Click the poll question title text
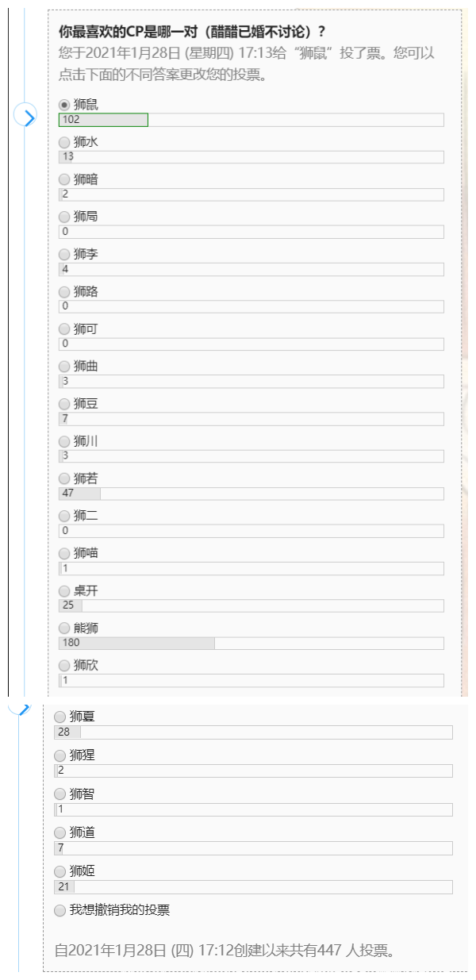This screenshot has width=476, height=980. tap(192, 32)
